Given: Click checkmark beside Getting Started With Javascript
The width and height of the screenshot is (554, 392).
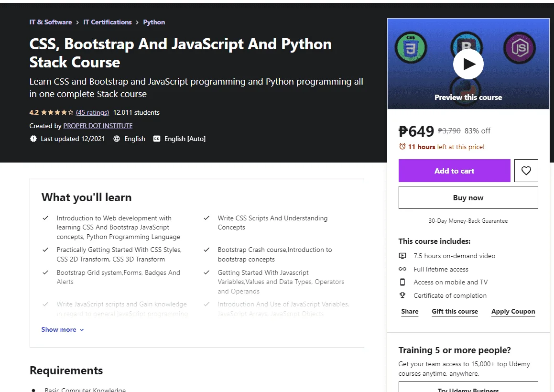Looking at the screenshot, I should [x=206, y=272].
